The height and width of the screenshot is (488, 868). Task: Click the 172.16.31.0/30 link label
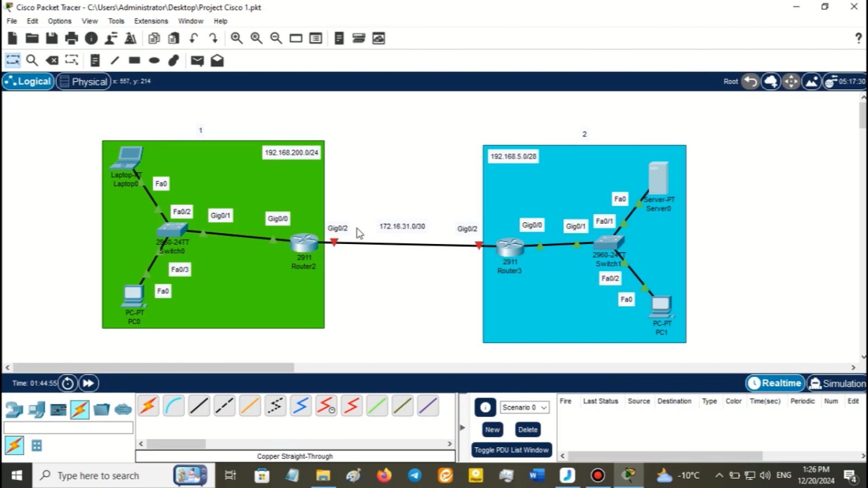402,226
